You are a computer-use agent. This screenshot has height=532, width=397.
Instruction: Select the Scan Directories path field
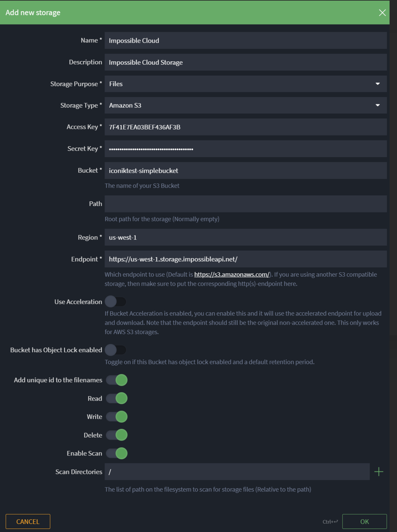click(x=237, y=472)
